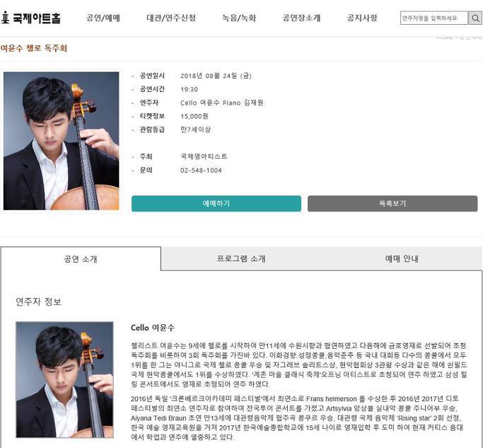Click the inquiry phone number 02-548-1004
Image resolution: width=483 pixels, height=448 pixels.
pyautogui.click(x=201, y=170)
